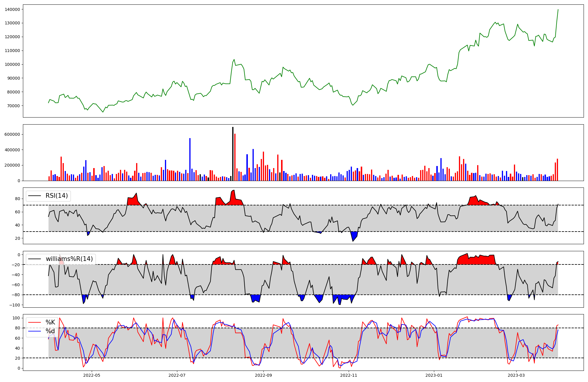Image resolution: width=588 pixels, height=382 pixels.
Task: Click the RSI(14) legend label
Action: tap(56, 196)
